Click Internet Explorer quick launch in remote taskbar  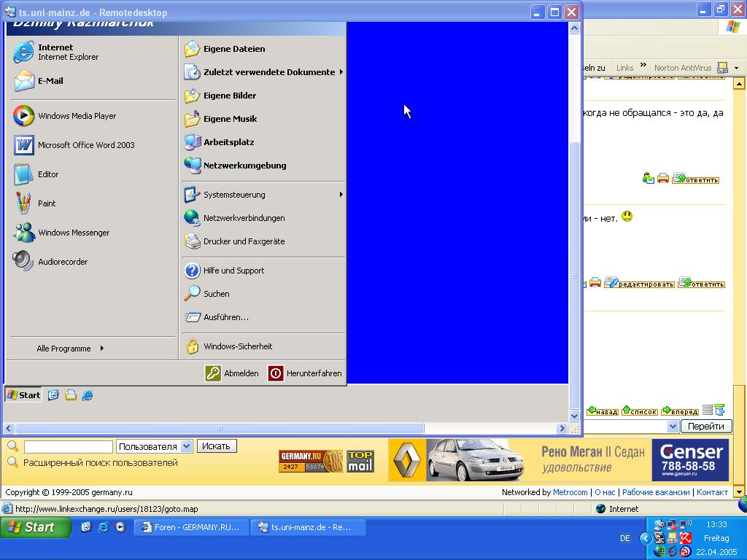click(88, 395)
